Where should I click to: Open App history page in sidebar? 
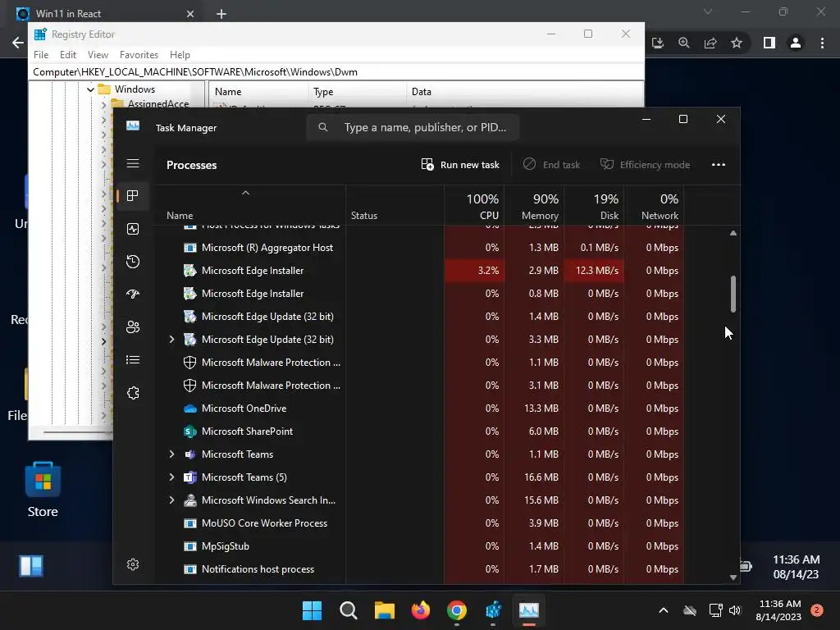133,262
